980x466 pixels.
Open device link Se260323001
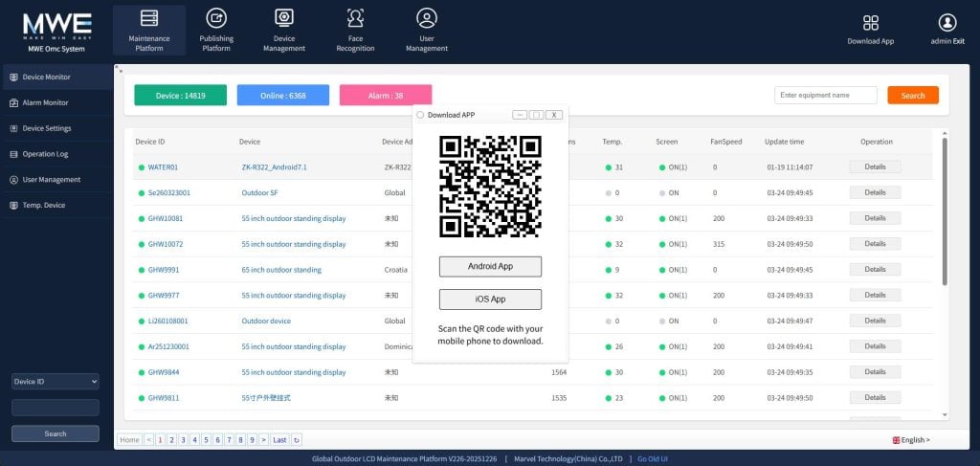168,193
